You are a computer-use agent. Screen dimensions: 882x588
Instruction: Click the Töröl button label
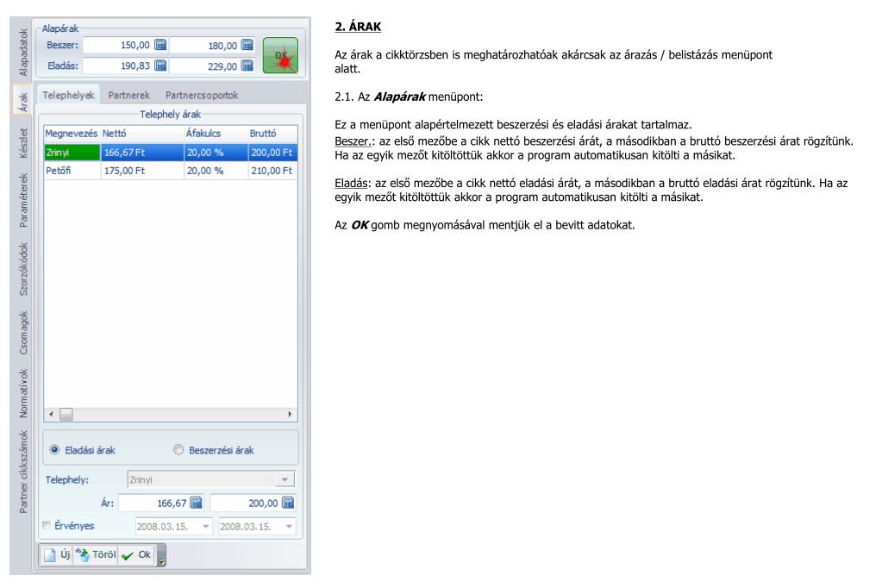[x=104, y=554]
